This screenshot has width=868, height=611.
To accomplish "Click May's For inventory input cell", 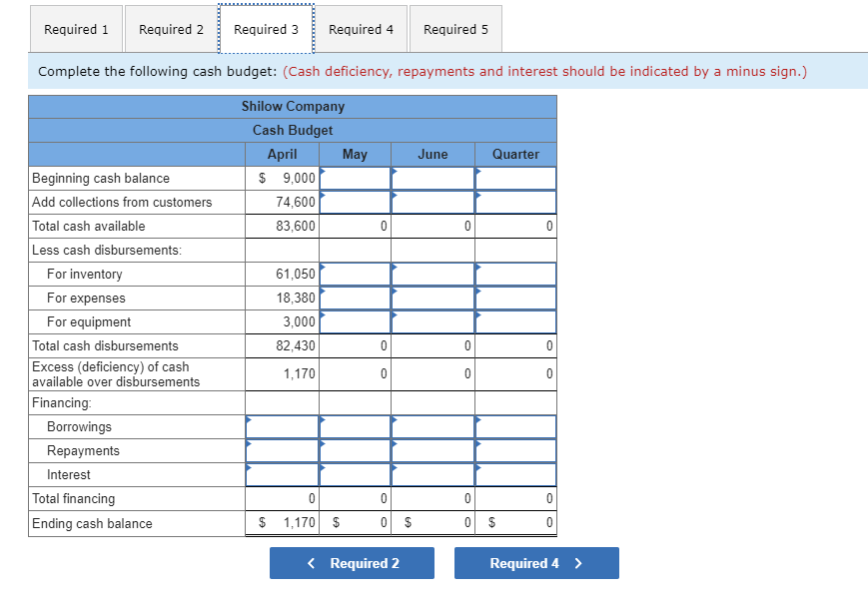I will [355, 274].
